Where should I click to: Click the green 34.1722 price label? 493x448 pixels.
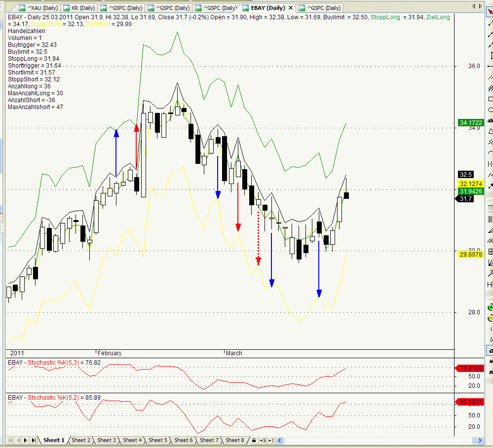pyautogui.click(x=471, y=123)
